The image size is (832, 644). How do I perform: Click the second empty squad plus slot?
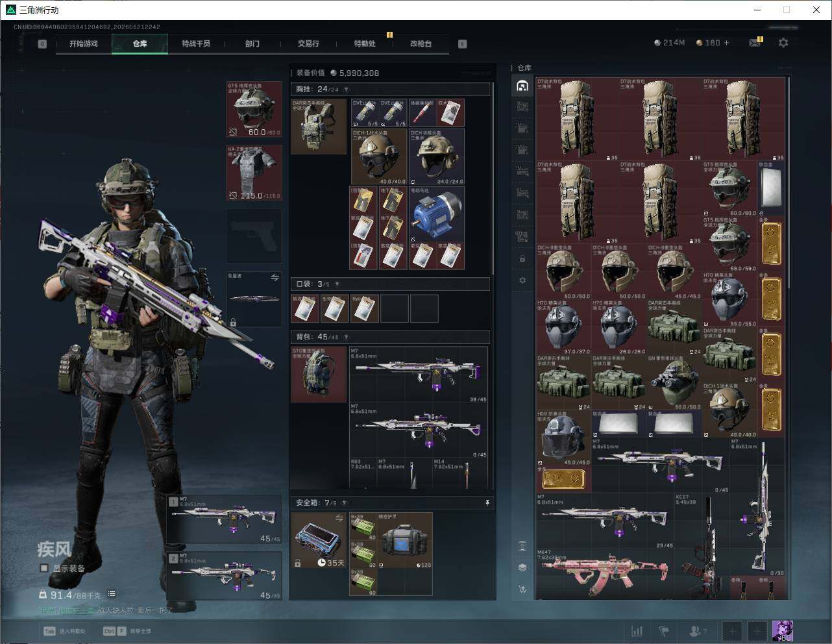757,630
